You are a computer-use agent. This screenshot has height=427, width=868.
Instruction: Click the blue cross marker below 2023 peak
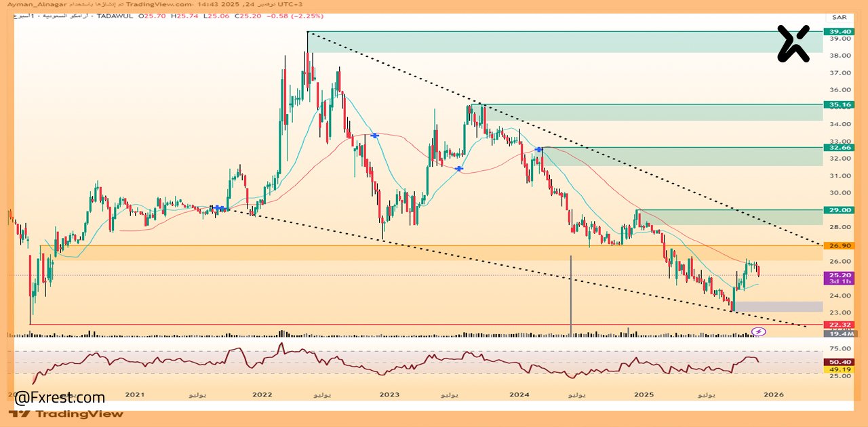459,168
